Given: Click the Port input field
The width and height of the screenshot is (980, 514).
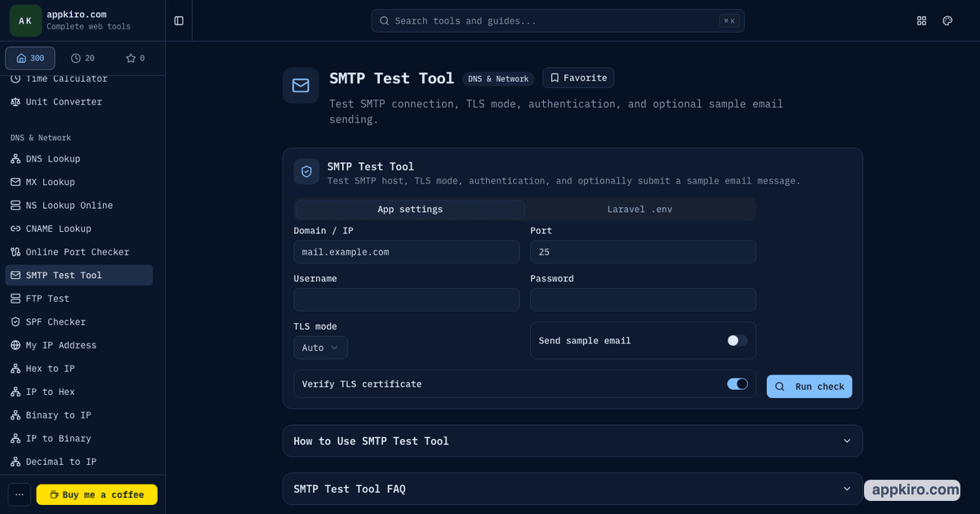Looking at the screenshot, I should 643,252.
